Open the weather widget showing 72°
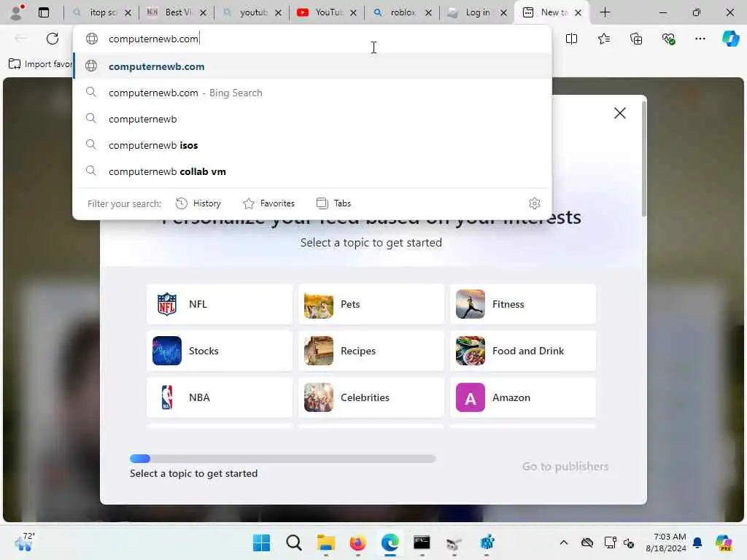Image resolution: width=747 pixels, height=560 pixels. pos(24,542)
